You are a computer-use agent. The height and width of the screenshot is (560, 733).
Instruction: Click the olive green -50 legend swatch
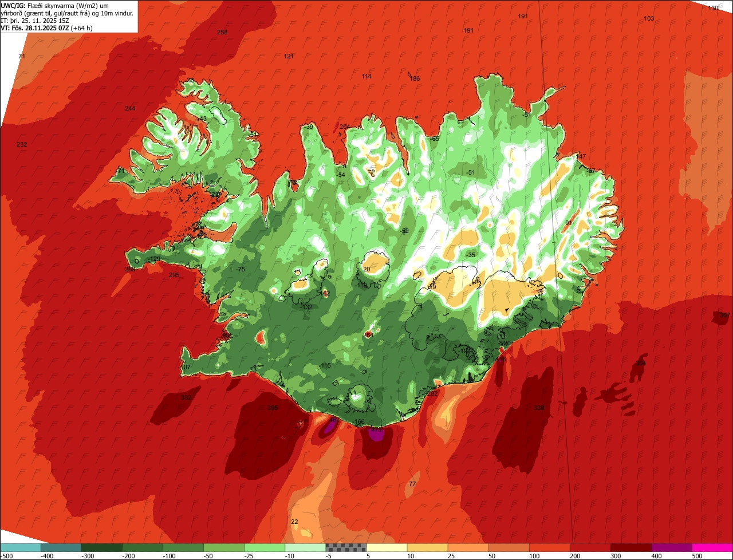click(x=223, y=547)
